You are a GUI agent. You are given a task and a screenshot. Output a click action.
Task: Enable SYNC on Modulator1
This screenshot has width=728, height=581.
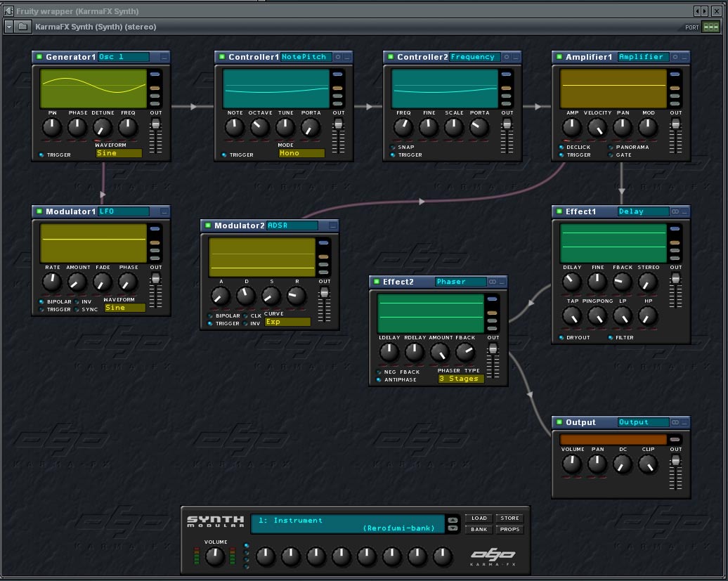point(77,310)
